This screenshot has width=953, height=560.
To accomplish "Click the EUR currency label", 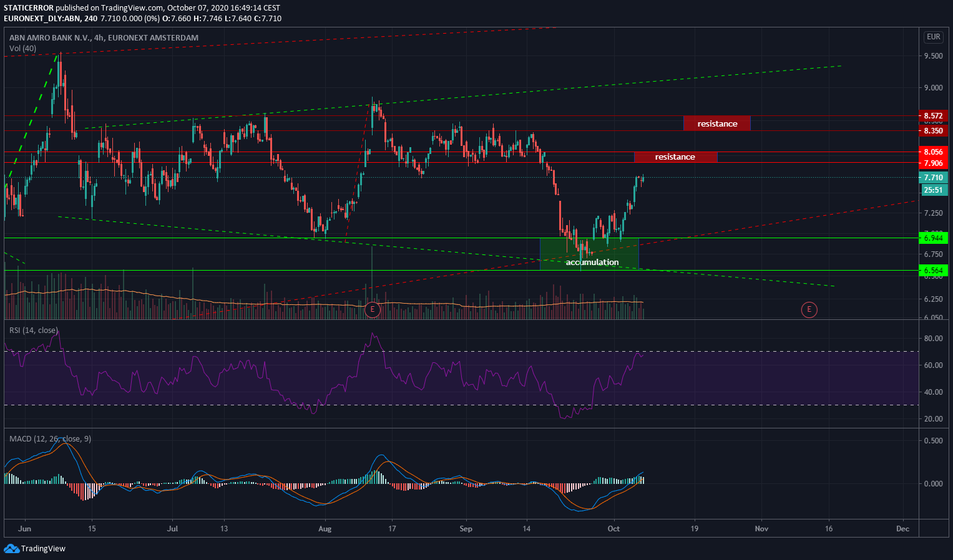I will pos(933,37).
